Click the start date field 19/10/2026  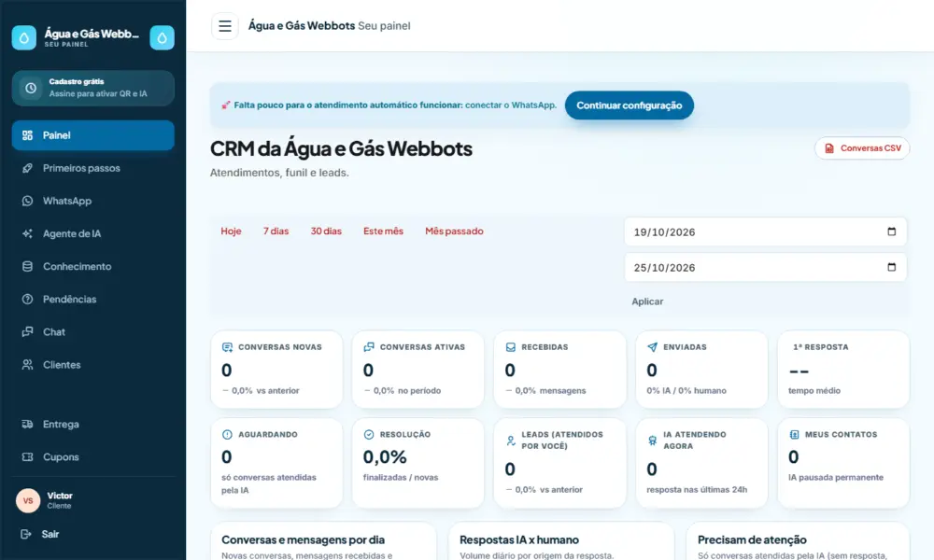pos(766,231)
